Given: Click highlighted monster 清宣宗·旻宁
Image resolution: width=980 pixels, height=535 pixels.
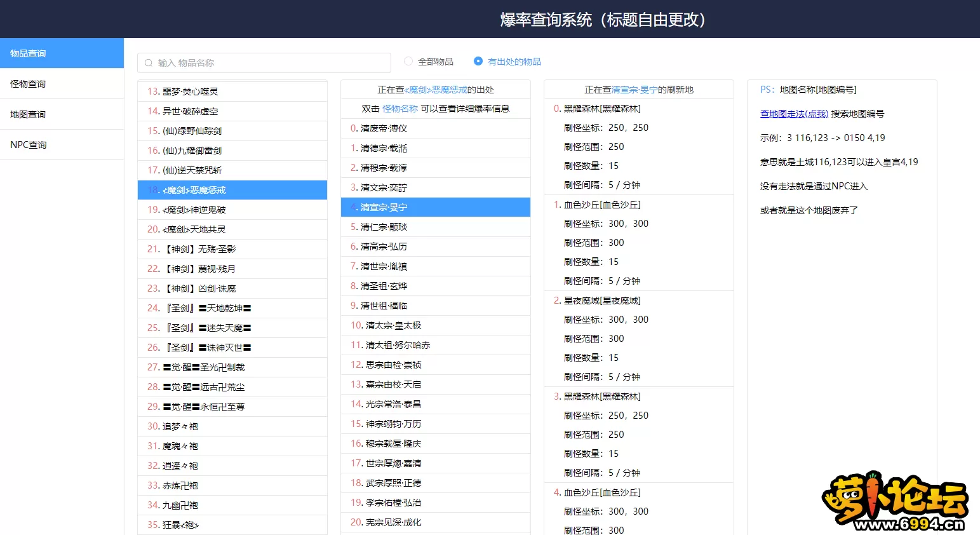Looking at the screenshot, I should tap(436, 207).
